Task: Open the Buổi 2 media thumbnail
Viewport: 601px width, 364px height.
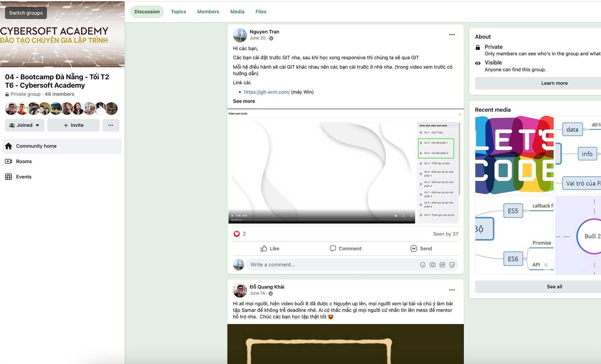Action: 578,235
